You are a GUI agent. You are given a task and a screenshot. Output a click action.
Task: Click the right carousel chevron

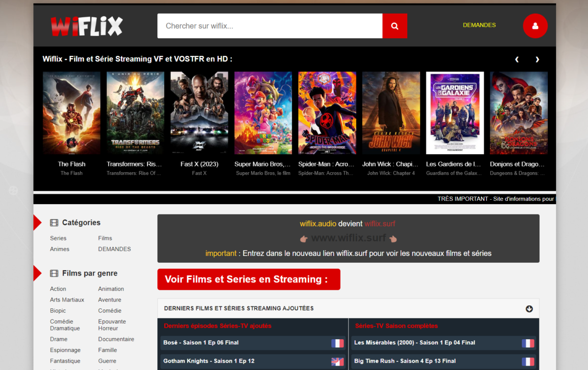537,59
